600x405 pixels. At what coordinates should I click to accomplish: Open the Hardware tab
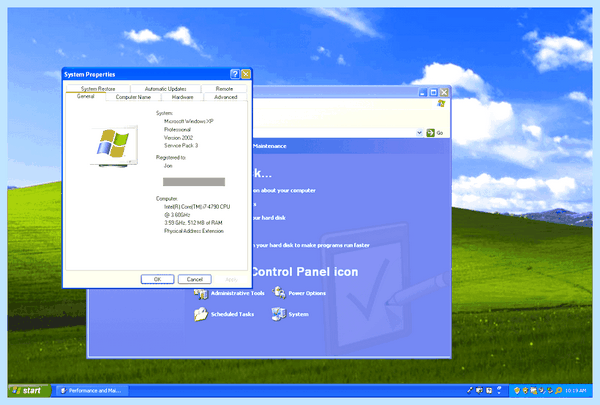(x=183, y=97)
